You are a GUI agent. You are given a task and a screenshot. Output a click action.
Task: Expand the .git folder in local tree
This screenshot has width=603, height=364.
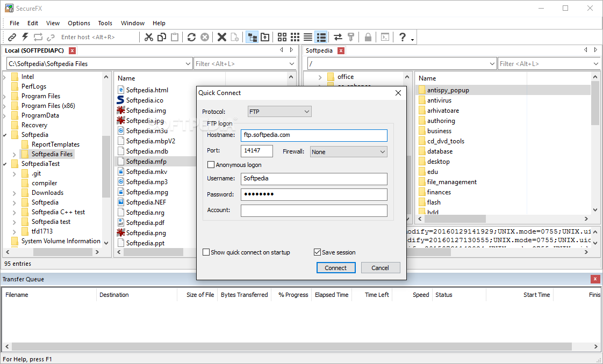coord(14,174)
